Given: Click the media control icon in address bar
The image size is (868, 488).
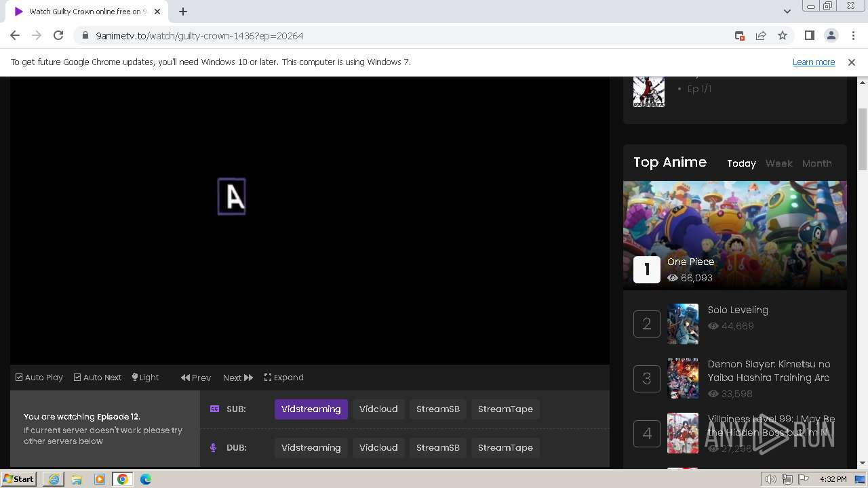Looking at the screenshot, I should pyautogui.click(x=739, y=36).
